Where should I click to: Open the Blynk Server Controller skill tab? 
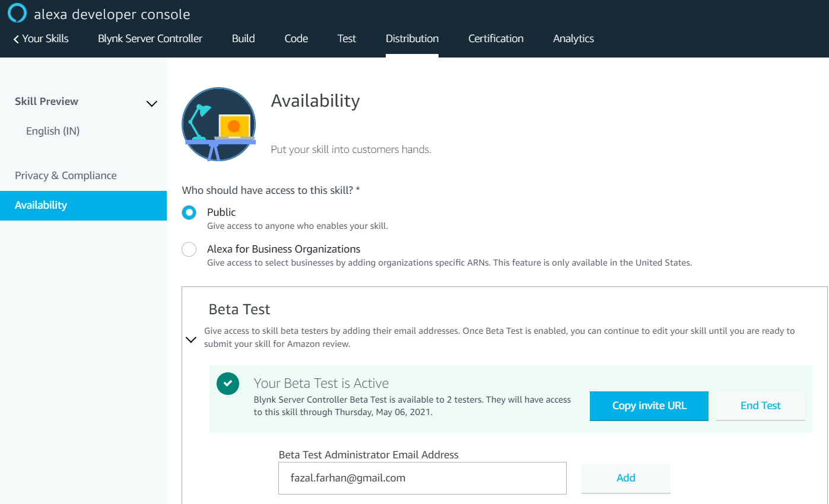[150, 39]
